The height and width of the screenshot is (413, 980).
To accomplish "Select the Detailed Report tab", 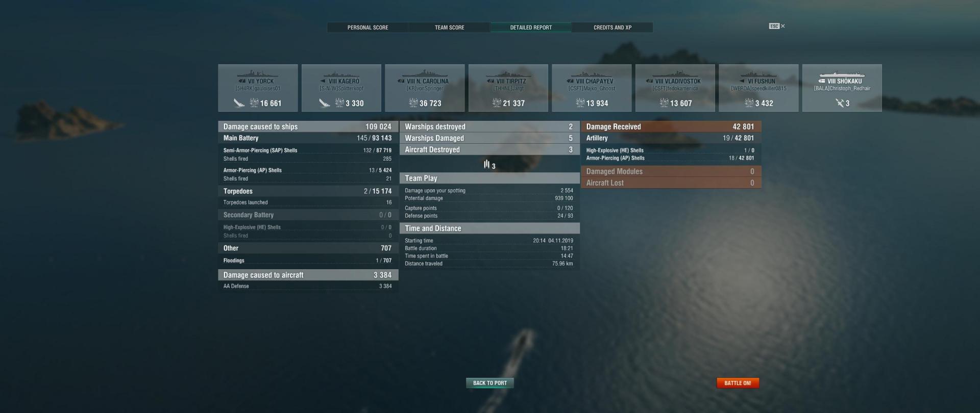I will pos(531,28).
